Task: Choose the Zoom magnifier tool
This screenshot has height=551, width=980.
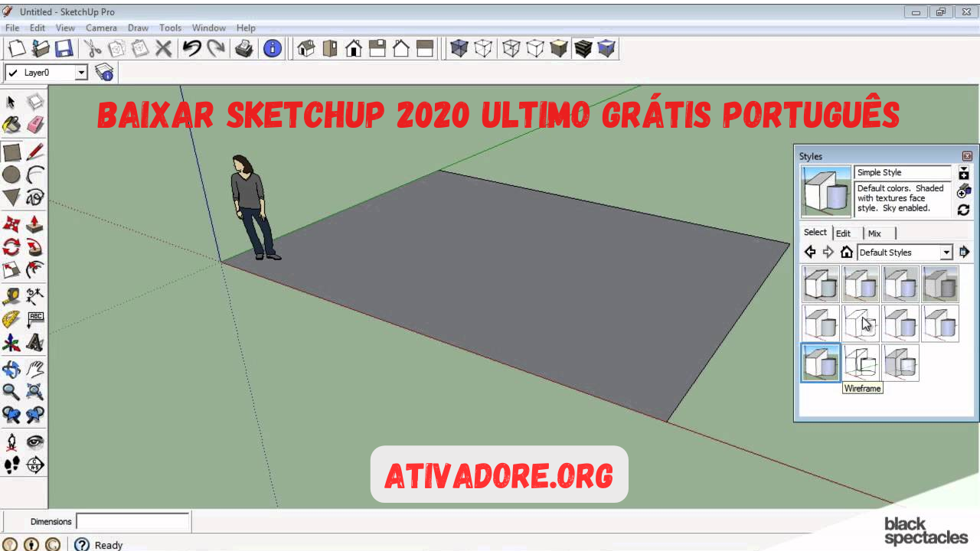Action: (x=11, y=393)
